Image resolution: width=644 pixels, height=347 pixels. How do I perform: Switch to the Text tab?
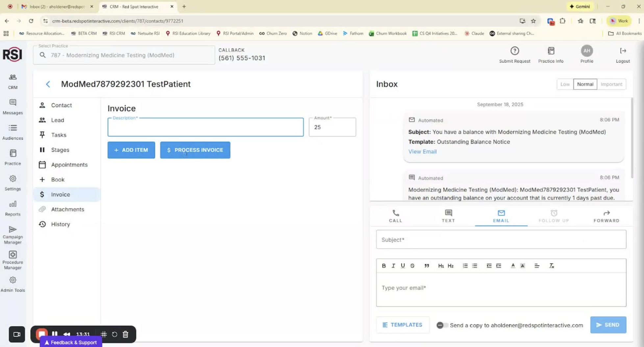448,216
